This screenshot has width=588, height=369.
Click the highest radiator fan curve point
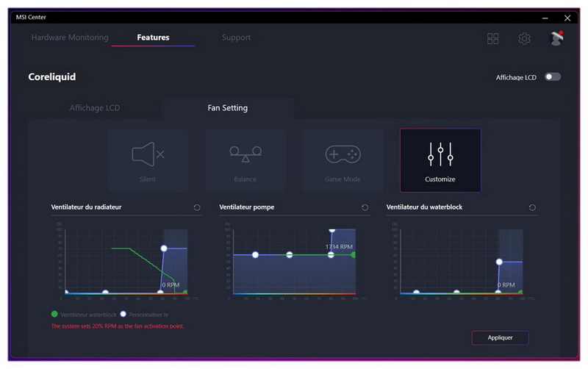(164, 248)
